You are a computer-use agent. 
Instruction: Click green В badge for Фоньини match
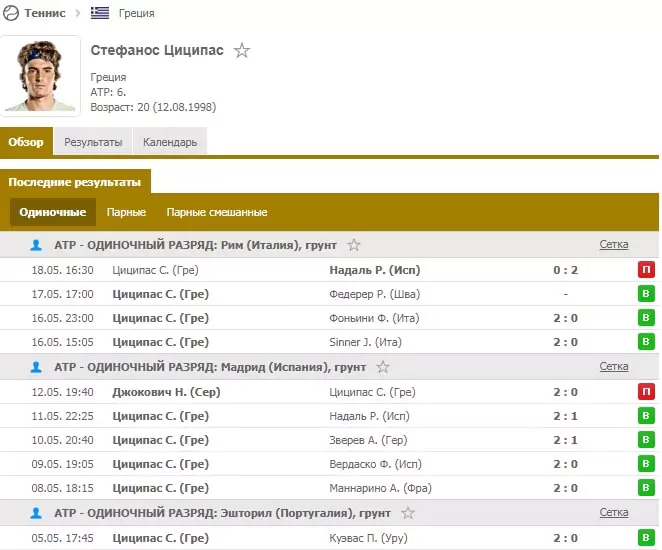pyautogui.click(x=646, y=318)
